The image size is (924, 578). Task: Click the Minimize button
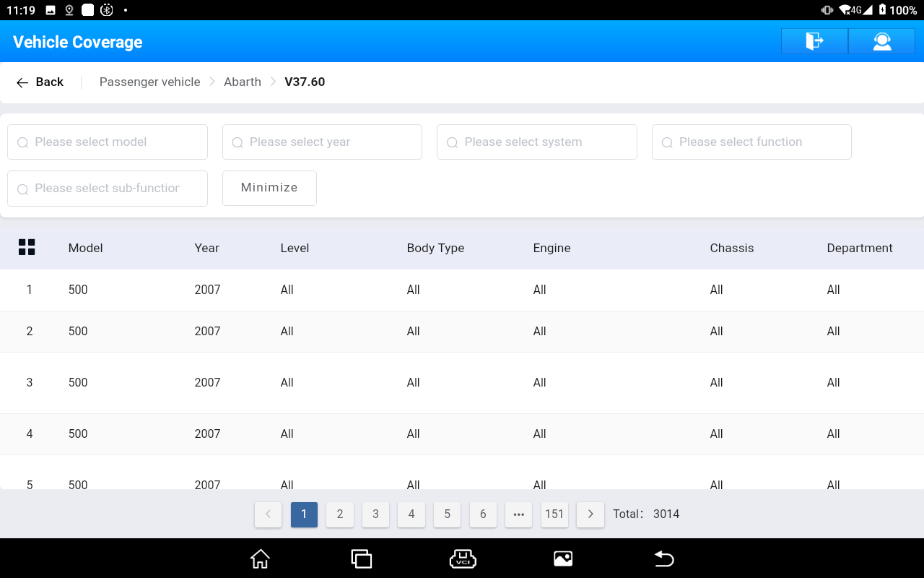point(269,188)
